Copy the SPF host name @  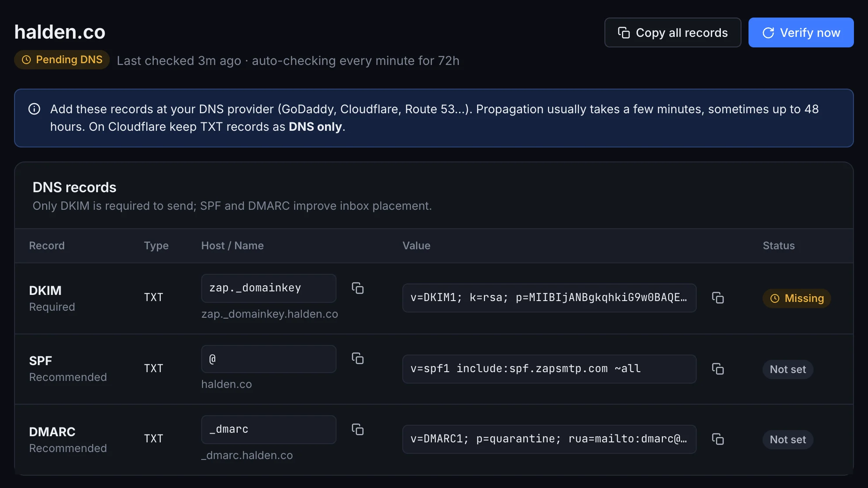pyautogui.click(x=358, y=359)
